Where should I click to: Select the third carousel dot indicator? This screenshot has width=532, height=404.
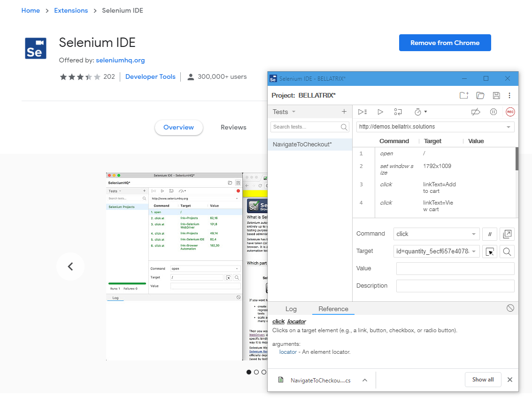tap(263, 372)
